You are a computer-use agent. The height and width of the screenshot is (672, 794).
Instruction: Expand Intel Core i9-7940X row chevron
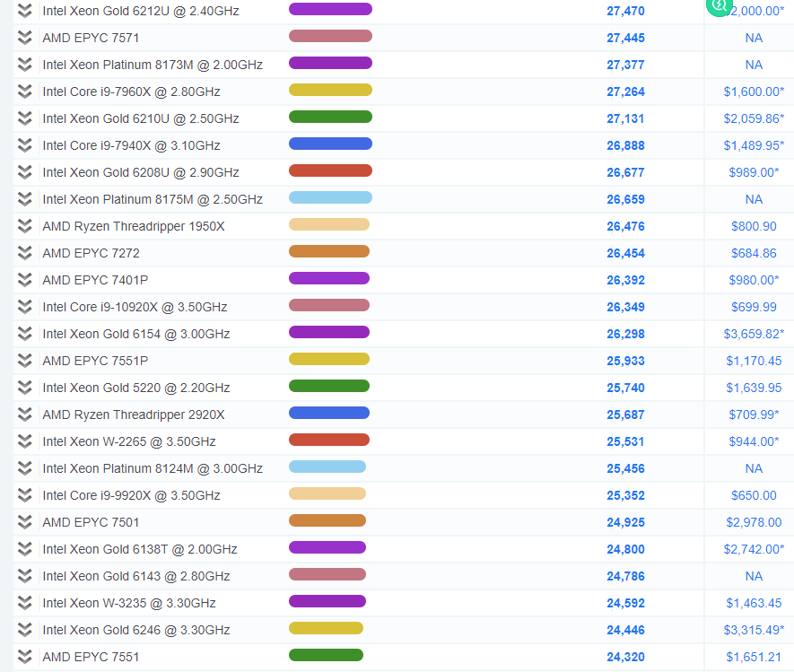(25, 145)
